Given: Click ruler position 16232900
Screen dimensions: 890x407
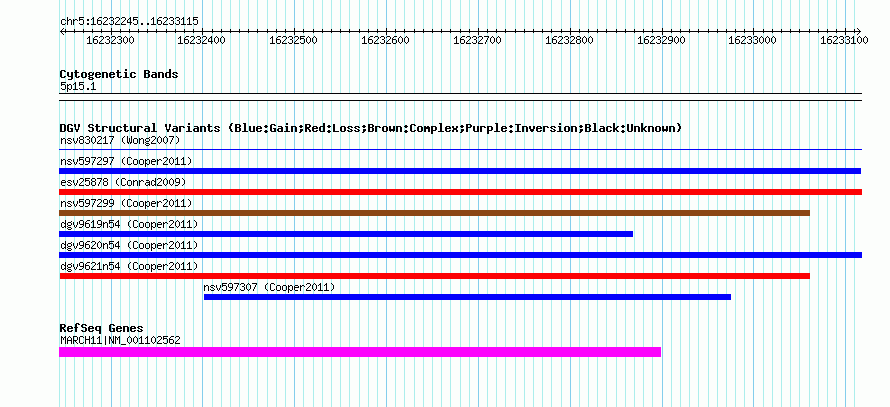Looking at the screenshot, I should [661, 40].
